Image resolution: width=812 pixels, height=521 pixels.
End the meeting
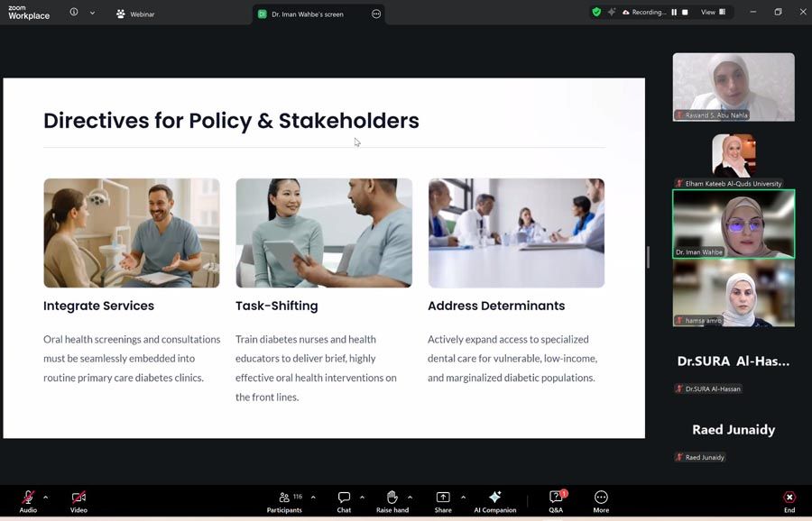coord(789,501)
